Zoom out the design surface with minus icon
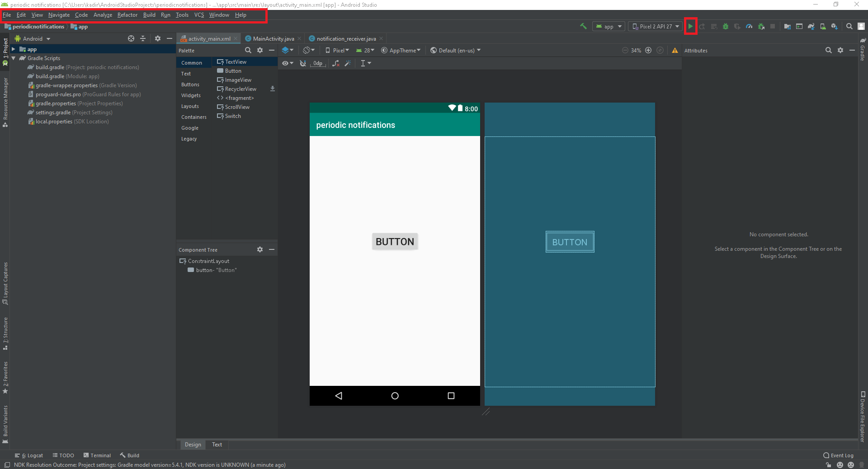This screenshot has width=868, height=469. [625, 50]
